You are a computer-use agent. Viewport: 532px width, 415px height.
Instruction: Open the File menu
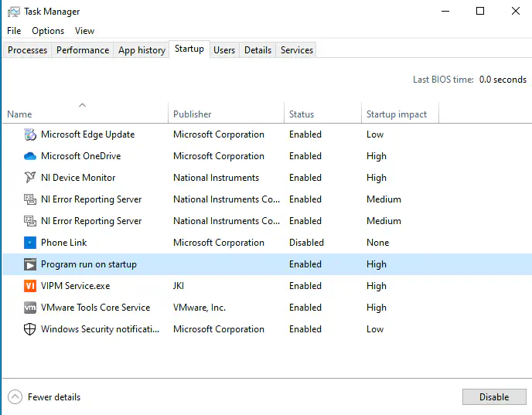[14, 31]
